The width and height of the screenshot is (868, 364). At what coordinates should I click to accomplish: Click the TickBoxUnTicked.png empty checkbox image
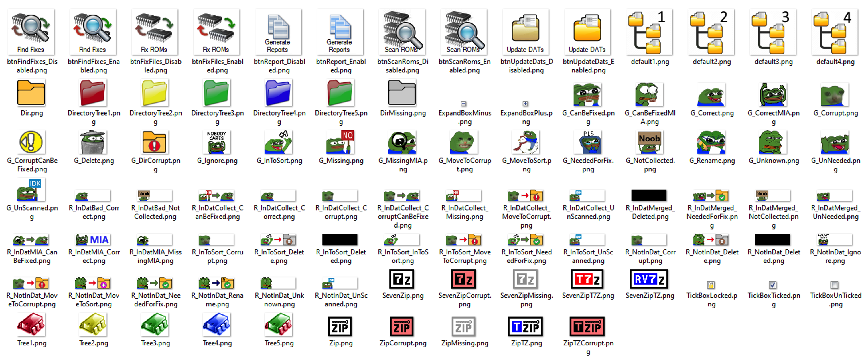[835, 285]
